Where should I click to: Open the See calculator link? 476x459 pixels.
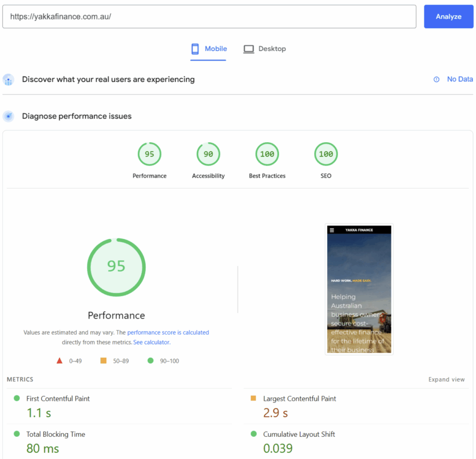coord(151,342)
